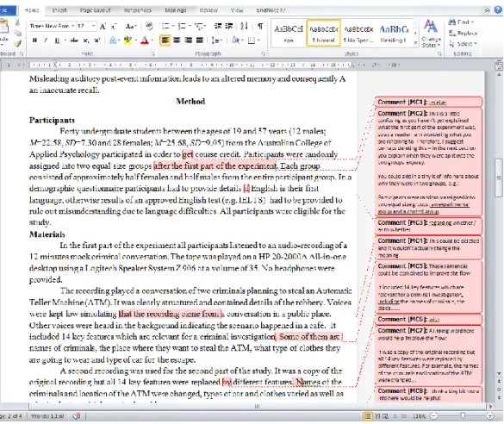Open the Change Styles menu
This screenshot has height=424, width=504.
coord(431,34)
